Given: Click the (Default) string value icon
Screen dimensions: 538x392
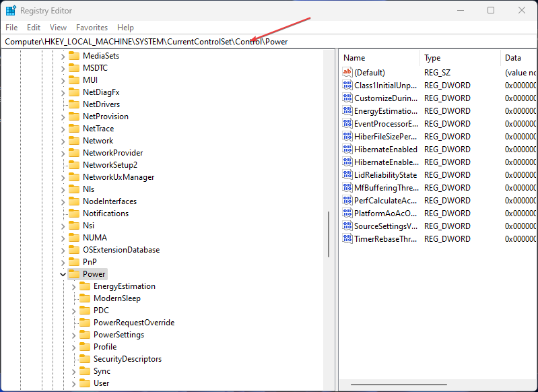Looking at the screenshot, I should pyautogui.click(x=347, y=72).
